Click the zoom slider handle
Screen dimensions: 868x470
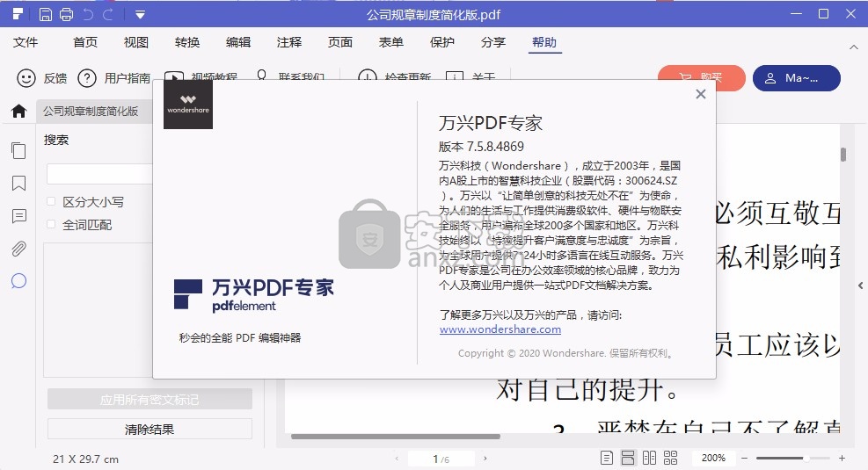click(806, 459)
